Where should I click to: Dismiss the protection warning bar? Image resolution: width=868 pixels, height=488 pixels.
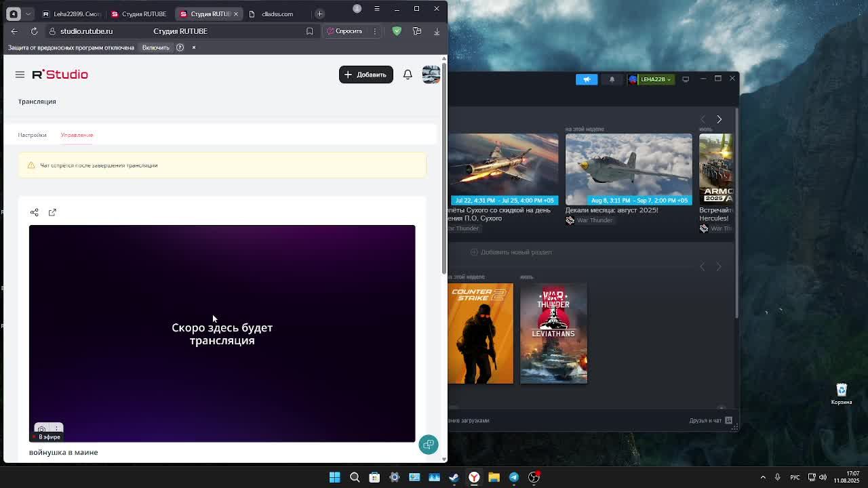pos(194,47)
